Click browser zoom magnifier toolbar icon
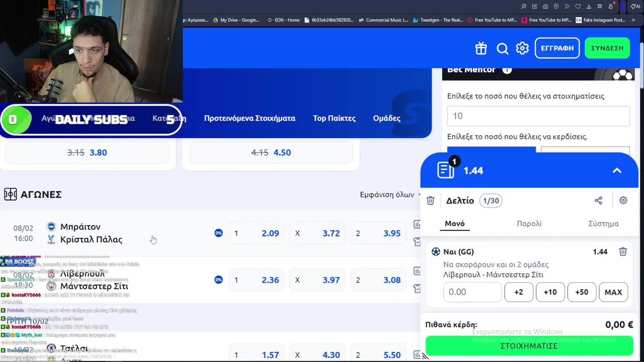Viewport: 644px width, 362px height. [524, 6]
